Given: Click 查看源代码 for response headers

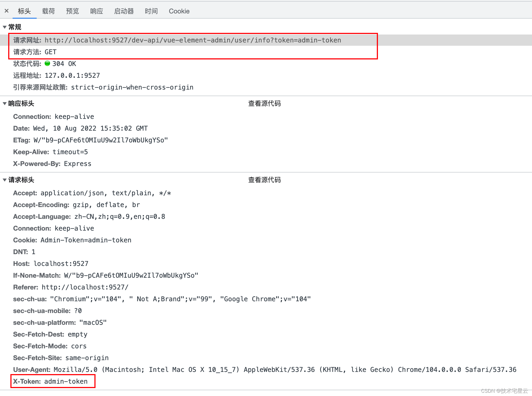Looking at the screenshot, I should 264,104.
